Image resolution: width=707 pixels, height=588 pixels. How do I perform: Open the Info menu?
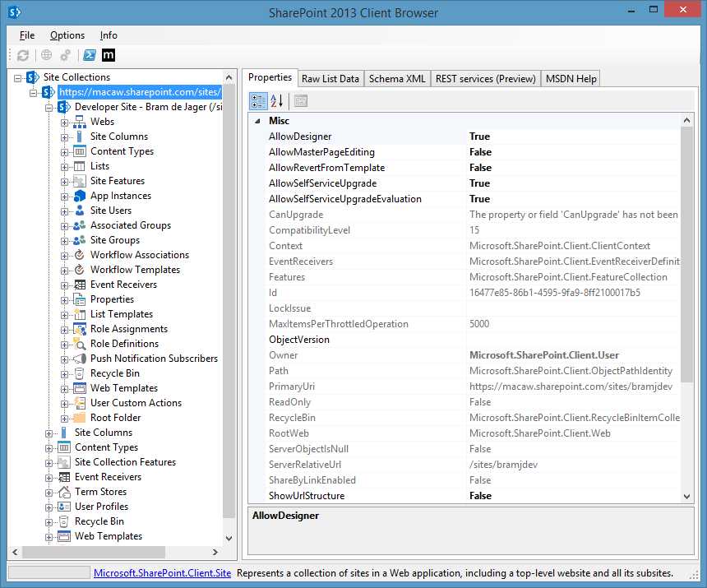click(x=109, y=35)
